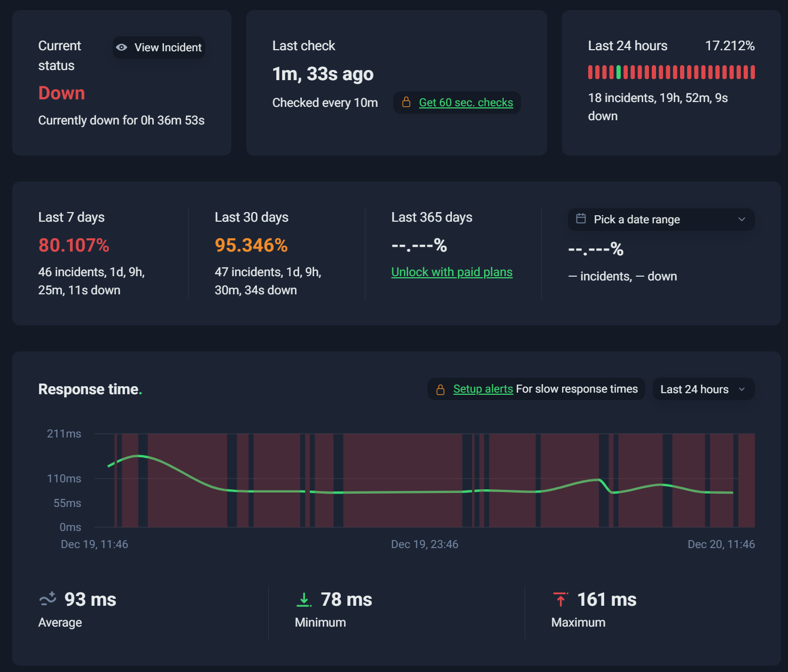788x672 pixels.
Task: Click the response line peak near chart start
Action: coord(138,456)
